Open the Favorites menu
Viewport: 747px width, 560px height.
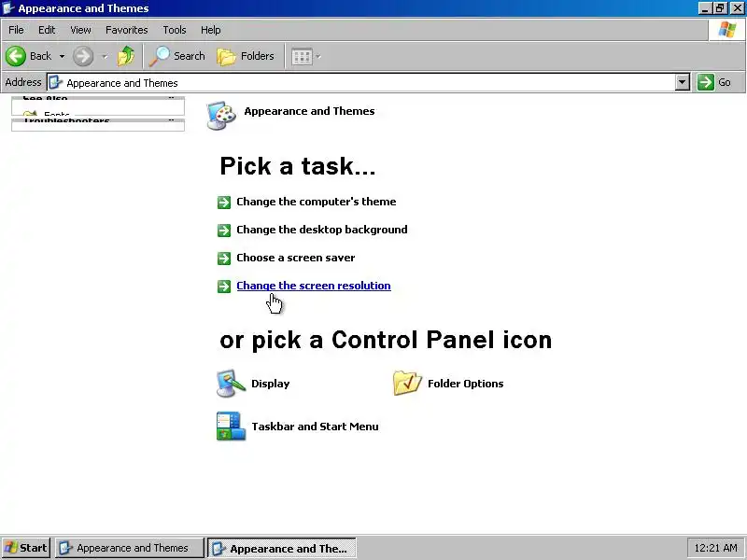[x=127, y=30]
